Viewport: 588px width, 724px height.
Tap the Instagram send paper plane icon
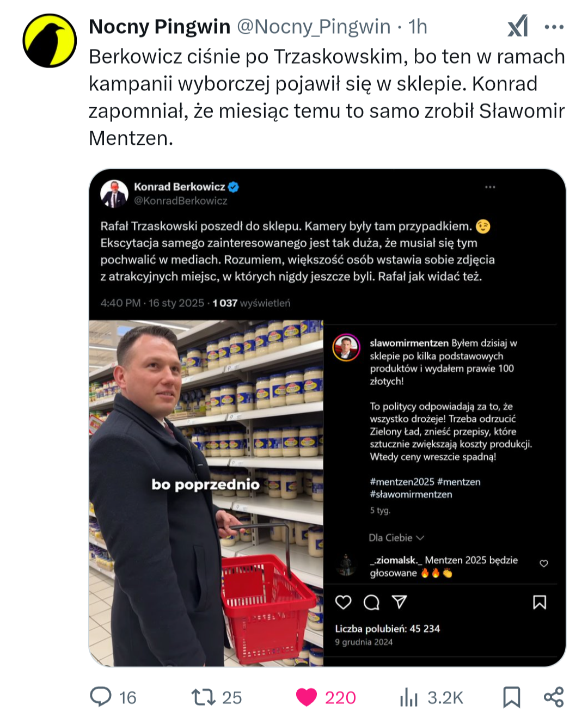(x=399, y=602)
